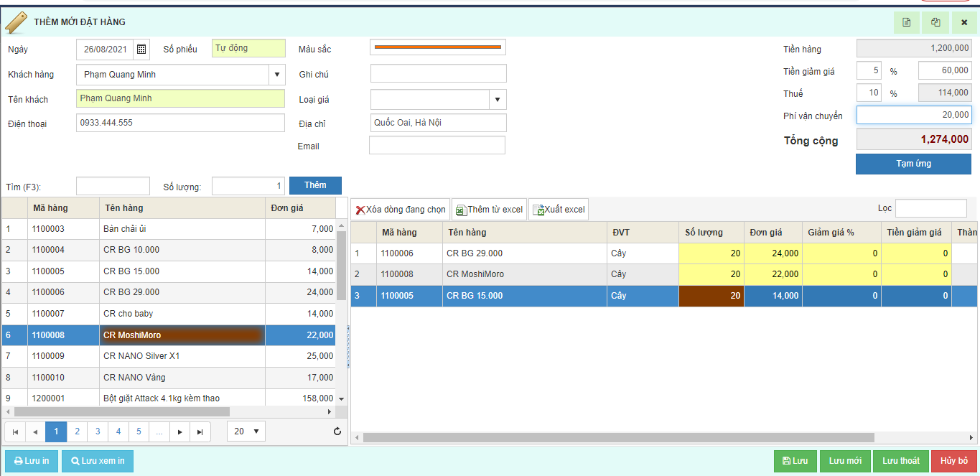Delete selected row with Xóa dòng đang chọn

click(x=401, y=210)
